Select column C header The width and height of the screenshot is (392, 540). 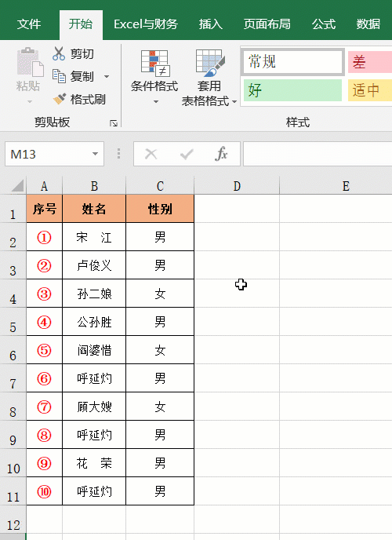(x=160, y=186)
